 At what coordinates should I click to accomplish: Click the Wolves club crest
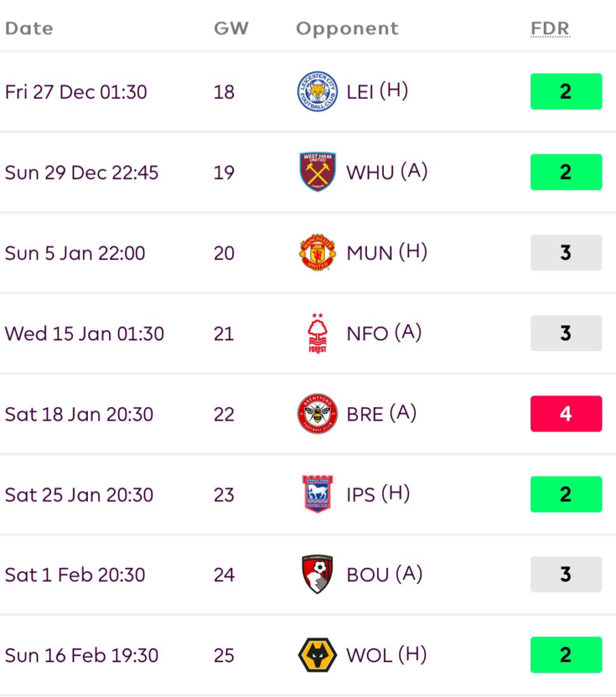tap(317, 655)
